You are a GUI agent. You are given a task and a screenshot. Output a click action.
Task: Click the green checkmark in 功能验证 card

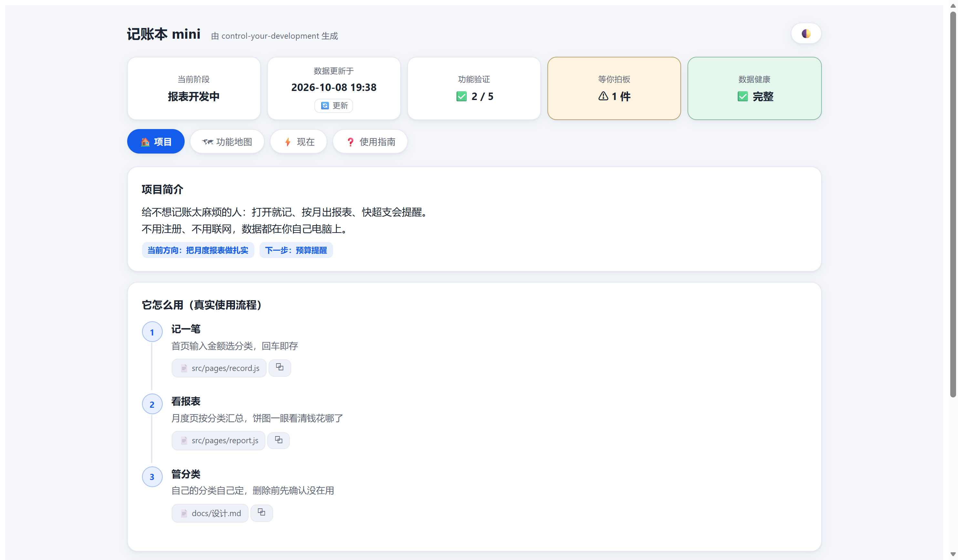[x=462, y=96]
